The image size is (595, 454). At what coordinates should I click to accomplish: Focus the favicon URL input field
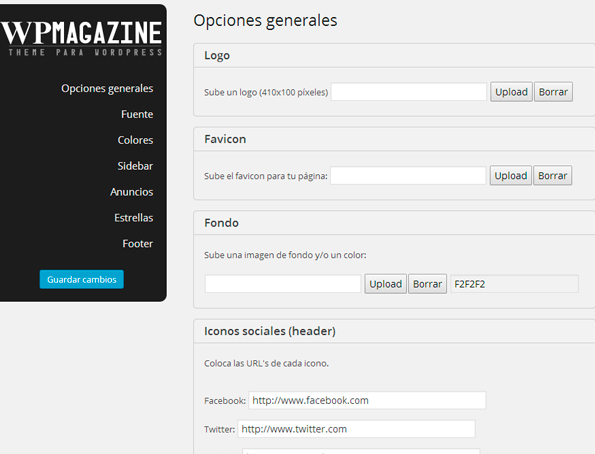pos(408,176)
